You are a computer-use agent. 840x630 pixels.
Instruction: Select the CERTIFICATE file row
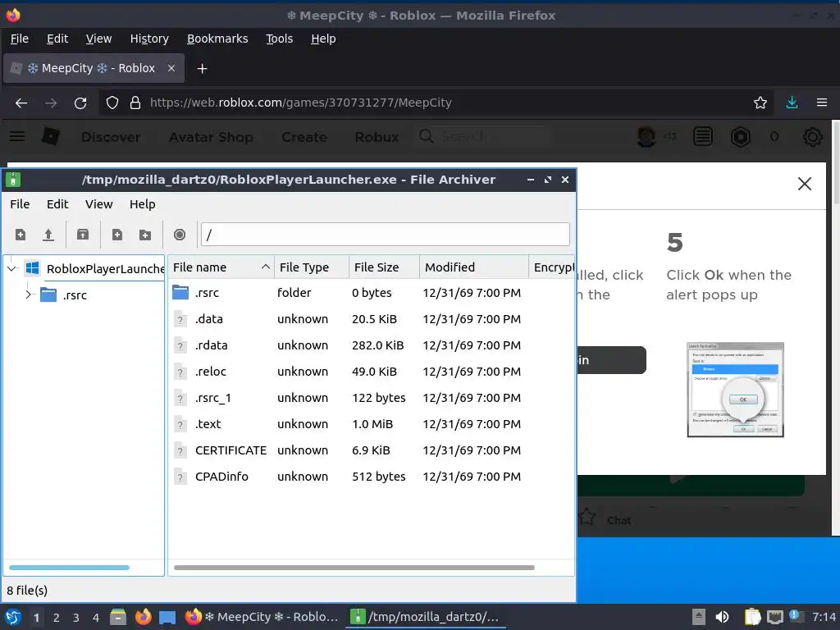(372, 450)
